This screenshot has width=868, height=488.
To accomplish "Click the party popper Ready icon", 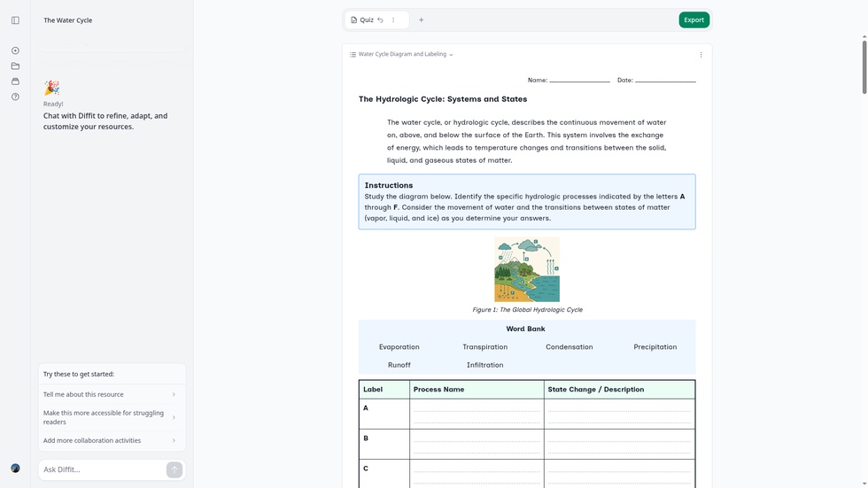I will coord(52,88).
